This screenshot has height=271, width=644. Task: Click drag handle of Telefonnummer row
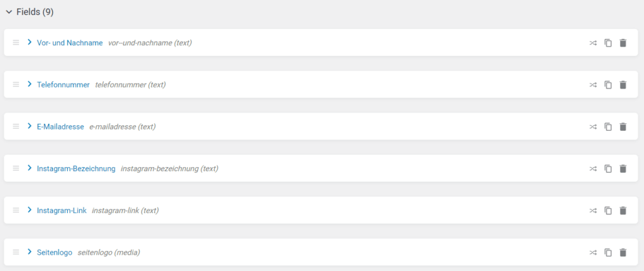[x=16, y=85]
